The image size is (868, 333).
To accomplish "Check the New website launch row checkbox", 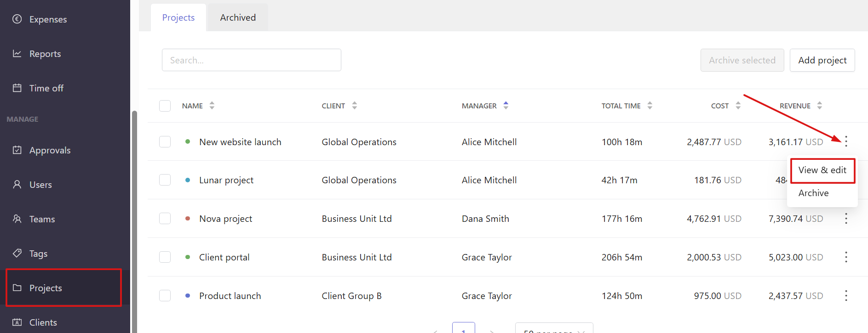I will [x=165, y=141].
